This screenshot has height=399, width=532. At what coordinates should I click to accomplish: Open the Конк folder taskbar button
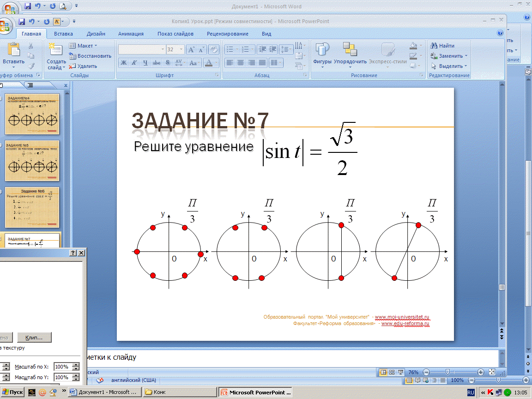180,392
